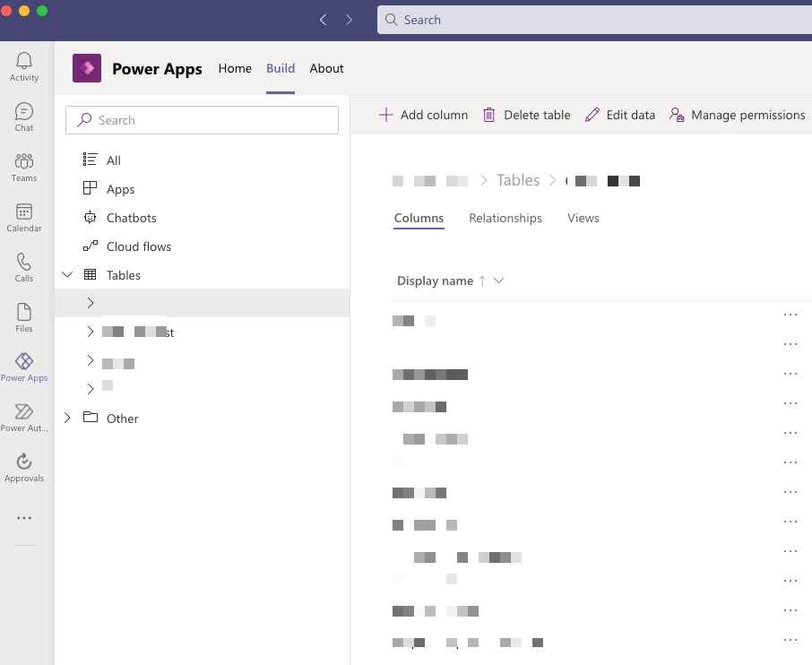Open the Display name sort dropdown
812x665 pixels.
(499, 281)
